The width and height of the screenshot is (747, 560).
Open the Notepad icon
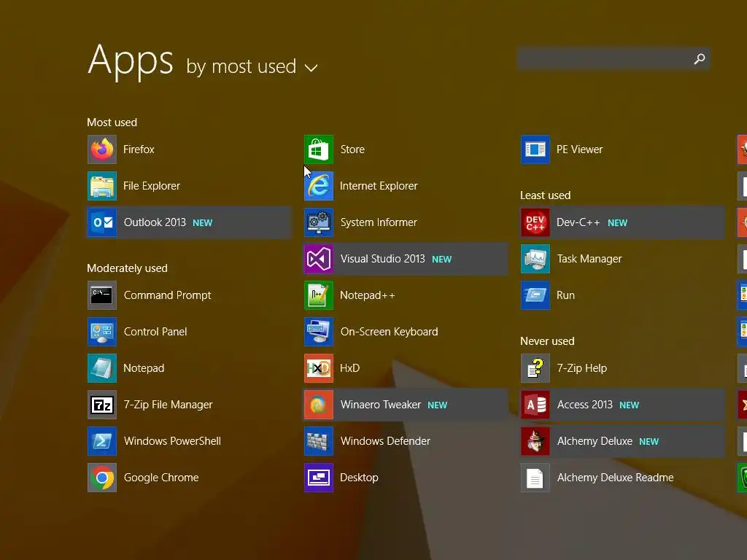(102, 368)
